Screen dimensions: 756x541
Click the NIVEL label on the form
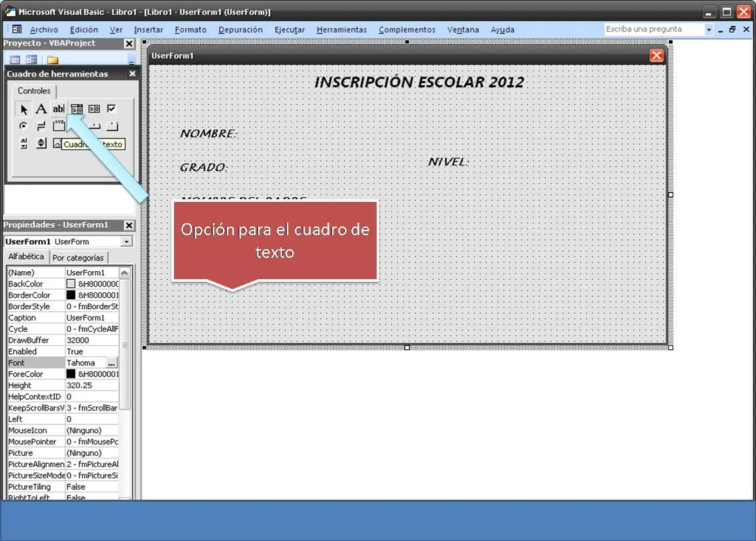(448, 162)
